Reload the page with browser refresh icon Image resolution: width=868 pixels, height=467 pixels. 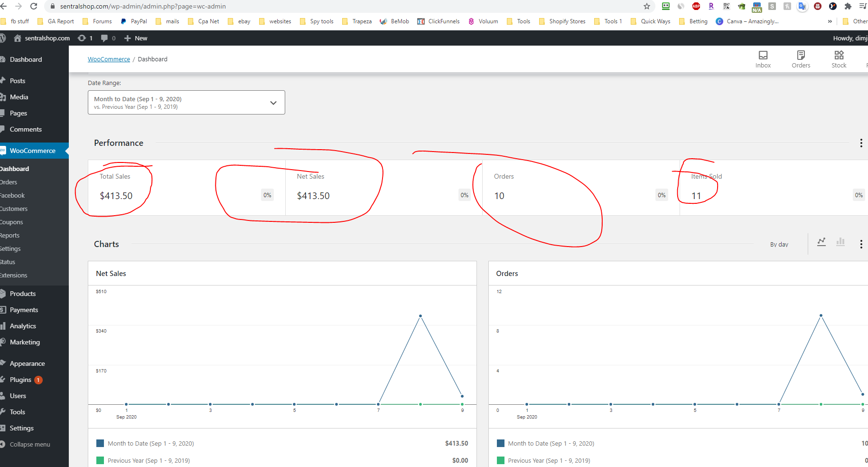34,6
